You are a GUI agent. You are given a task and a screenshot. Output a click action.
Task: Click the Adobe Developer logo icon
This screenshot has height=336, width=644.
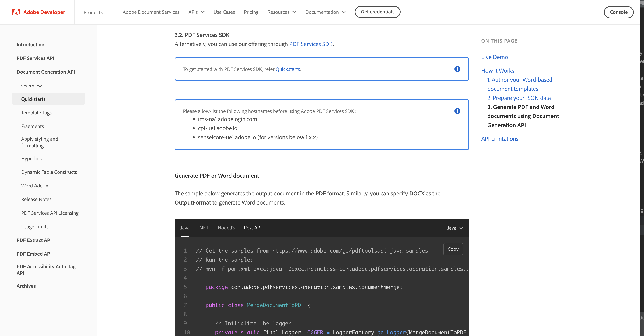click(x=16, y=12)
